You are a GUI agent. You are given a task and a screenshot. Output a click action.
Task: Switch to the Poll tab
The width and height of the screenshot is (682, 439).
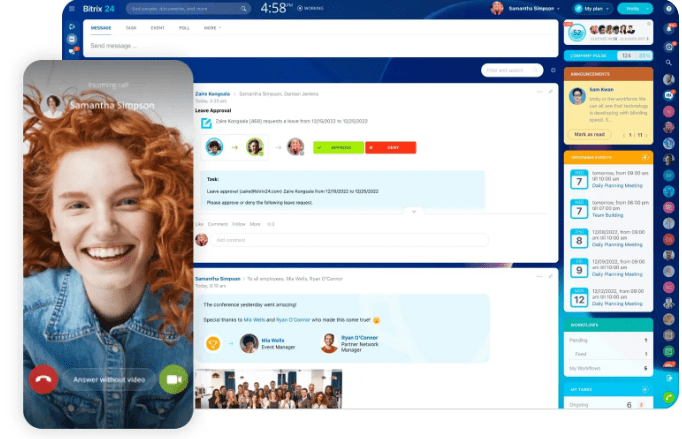coord(184,28)
